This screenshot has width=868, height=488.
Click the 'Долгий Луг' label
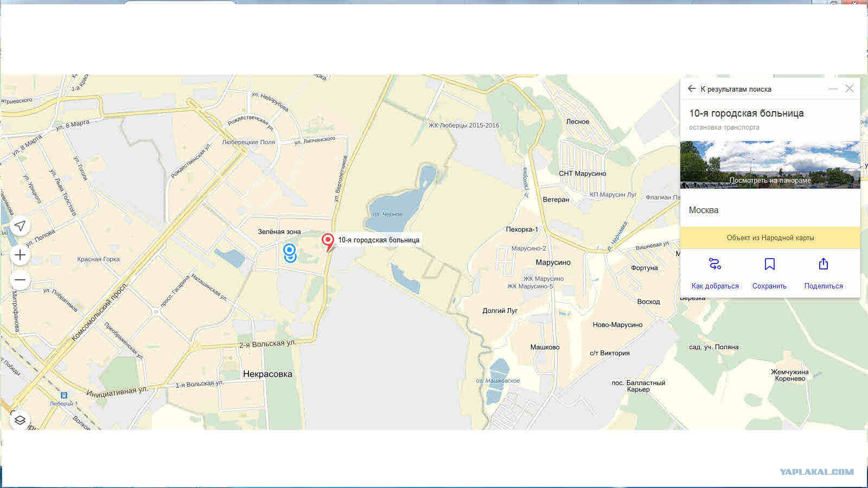[x=500, y=311]
